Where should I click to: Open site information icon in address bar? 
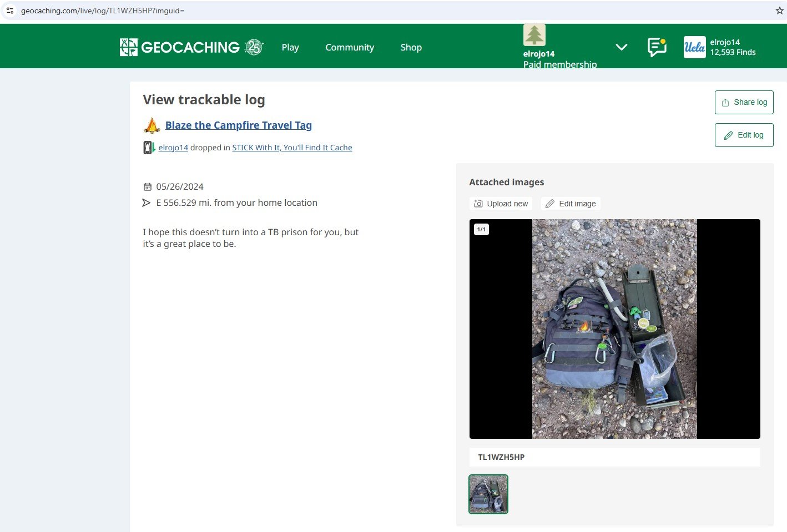[10, 11]
